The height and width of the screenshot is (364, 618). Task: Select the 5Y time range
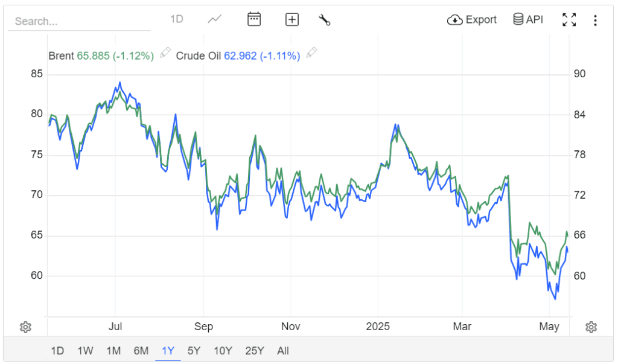[x=194, y=351]
